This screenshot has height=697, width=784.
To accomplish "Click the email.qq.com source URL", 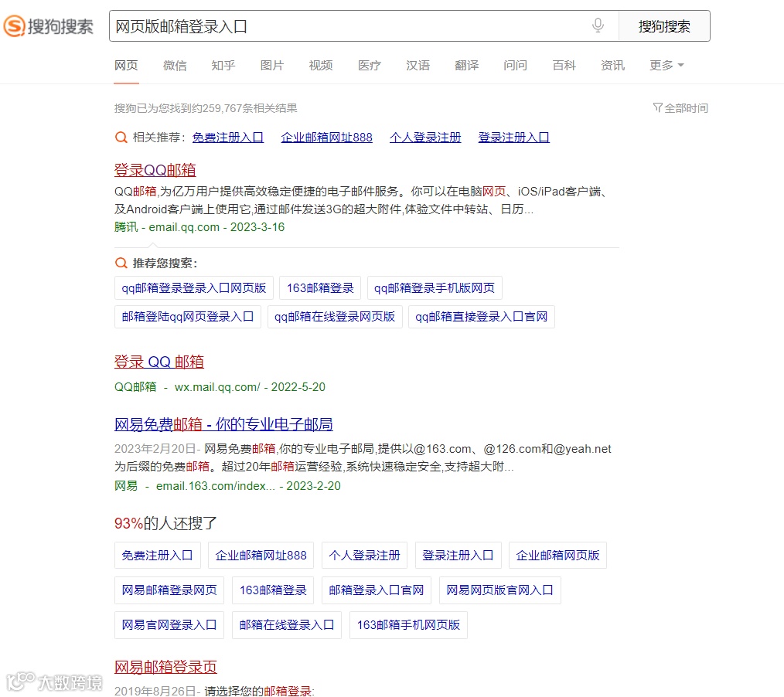I will coord(184,227).
